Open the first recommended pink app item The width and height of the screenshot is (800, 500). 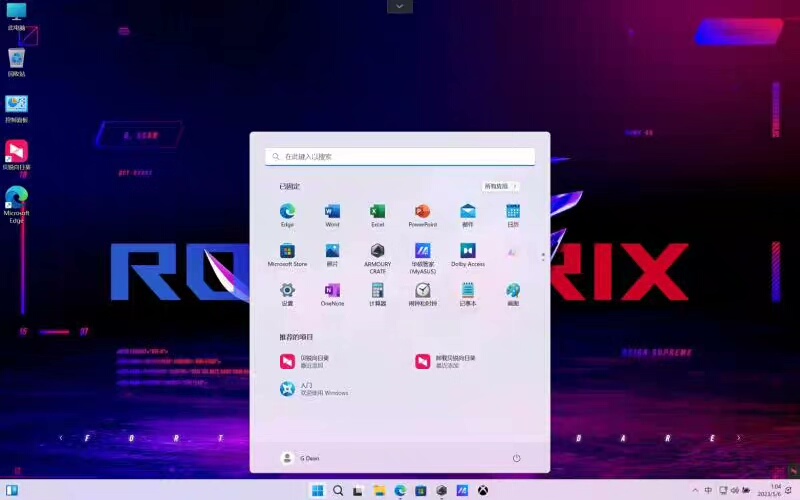point(305,361)
